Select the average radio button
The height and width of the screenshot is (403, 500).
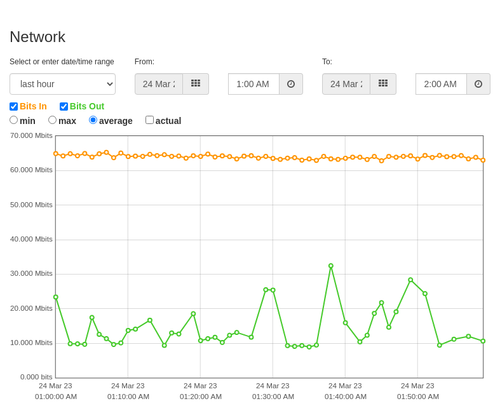pyautogui.click(x=93, y=120)
